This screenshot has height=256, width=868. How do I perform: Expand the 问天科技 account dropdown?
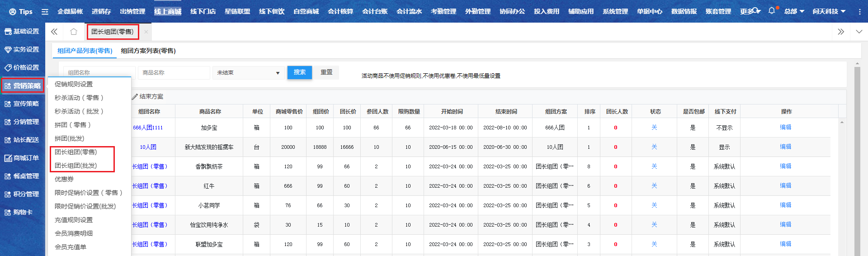[x=829, y=11]
